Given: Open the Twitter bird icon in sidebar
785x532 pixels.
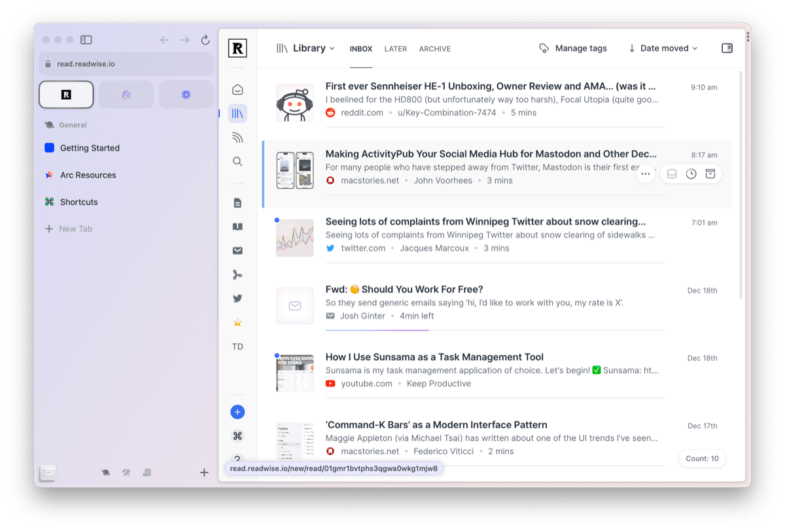Looking at the screenshot, I should [237, 299].
